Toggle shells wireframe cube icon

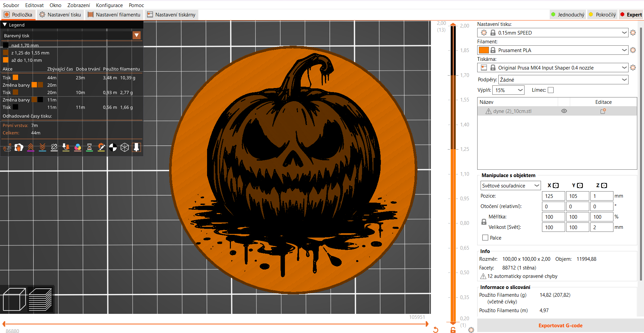tap(125, 148)
